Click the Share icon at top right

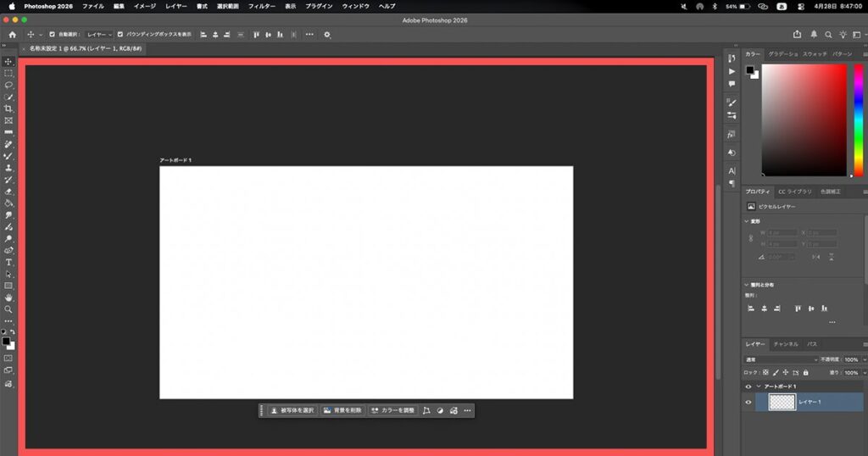coord(797,34)
